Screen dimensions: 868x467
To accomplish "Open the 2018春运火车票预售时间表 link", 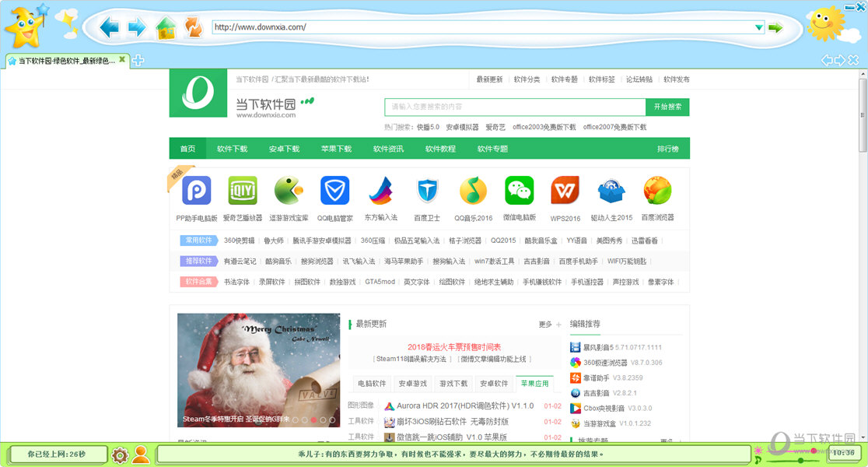I will [x=454, y=347].
